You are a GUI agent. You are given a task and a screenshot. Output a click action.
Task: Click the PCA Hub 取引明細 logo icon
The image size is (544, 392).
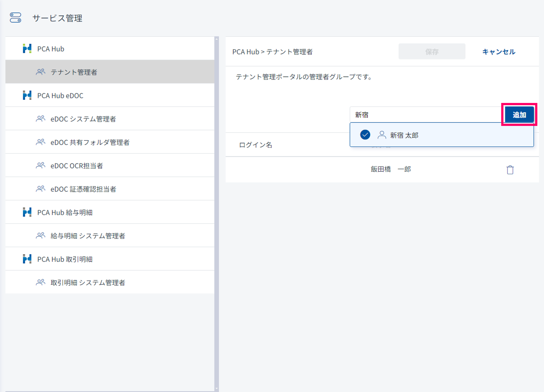(x=27, y=259)
